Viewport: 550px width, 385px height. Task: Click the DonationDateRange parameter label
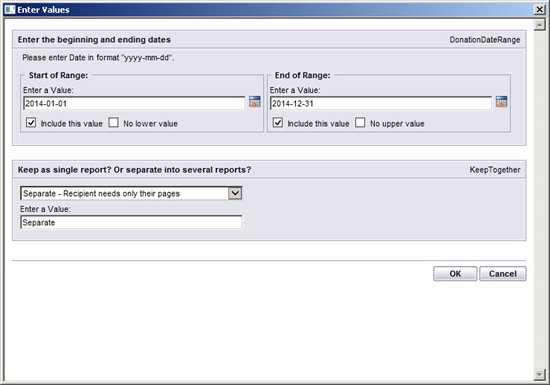coord(485,40)
